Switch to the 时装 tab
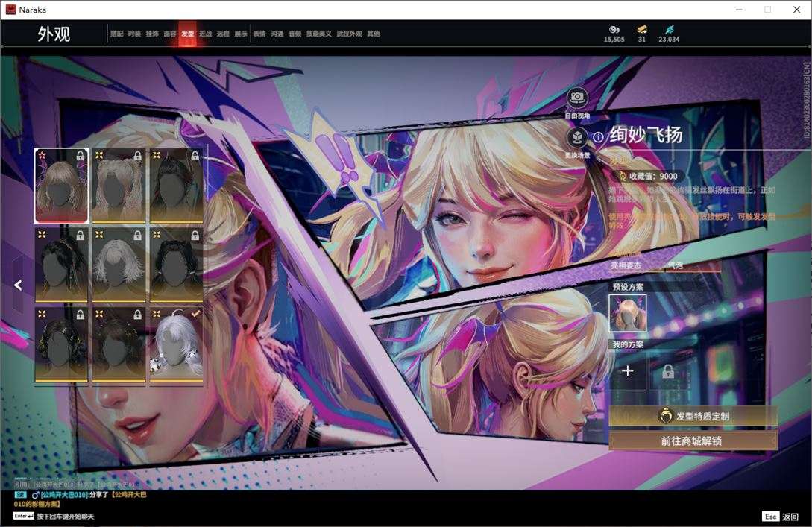This screenshot has width=812, height=527. tap(134, 34)
